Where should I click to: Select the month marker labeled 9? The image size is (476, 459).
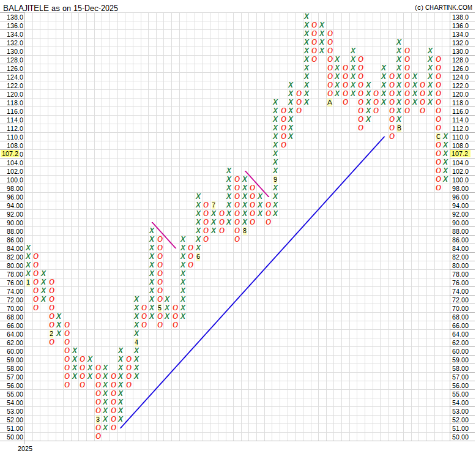click(x=275, y=179)
